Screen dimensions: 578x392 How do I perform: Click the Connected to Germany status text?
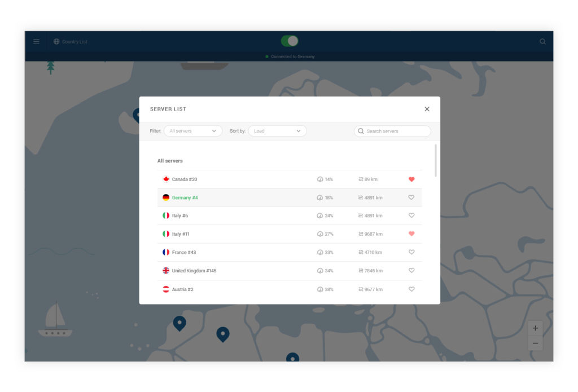coord(293,57)
